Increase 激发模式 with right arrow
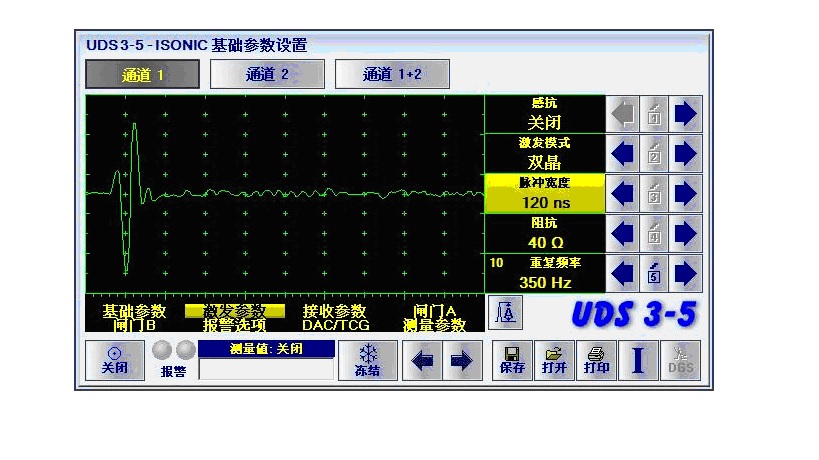 pos(685,154)
